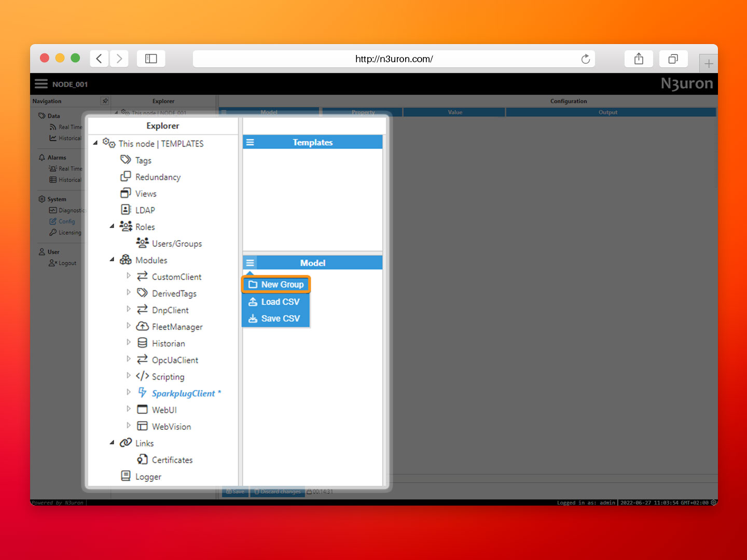Click the WebVision layout icon
The width and height of the screenshot is (747, 560).
click(142, 426)
